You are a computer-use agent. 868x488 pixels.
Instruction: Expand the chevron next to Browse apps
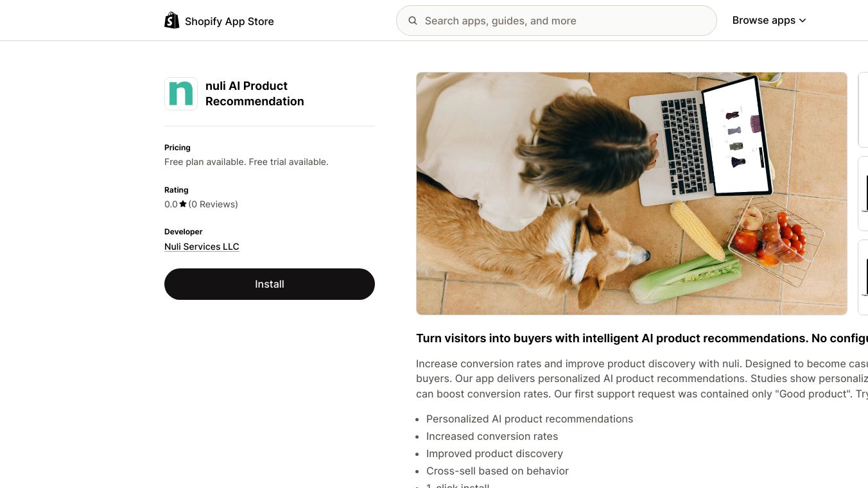pyautogui.click(x=802, y=21)
